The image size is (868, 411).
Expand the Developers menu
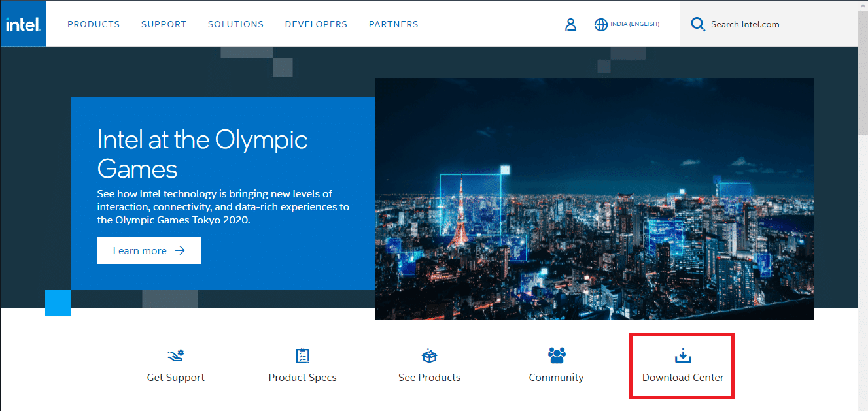(x=316, y=24)
